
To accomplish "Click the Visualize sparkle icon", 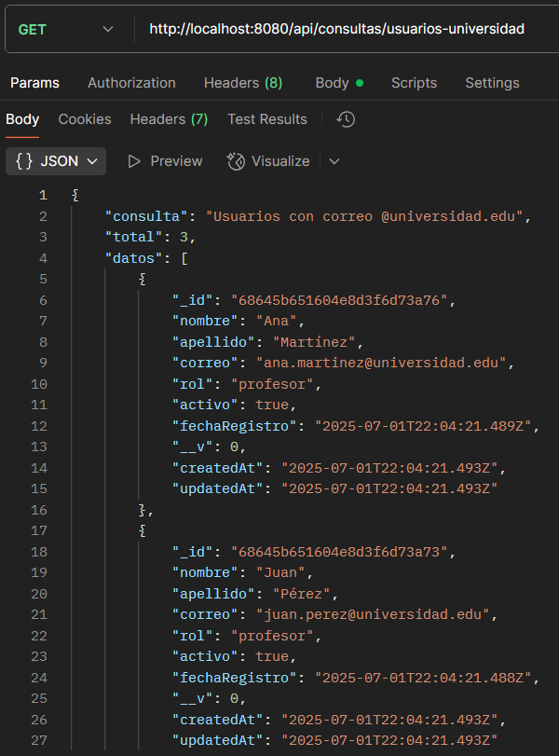I will click(x=236, y=161).
